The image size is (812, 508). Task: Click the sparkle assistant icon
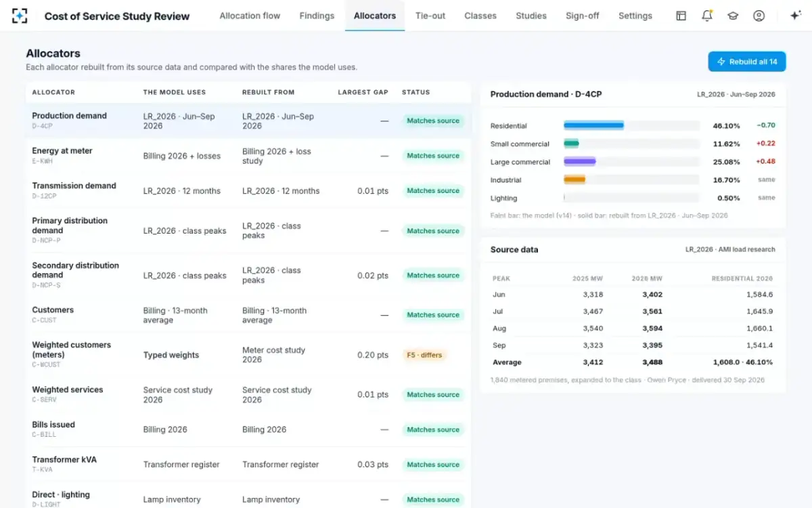795,16
